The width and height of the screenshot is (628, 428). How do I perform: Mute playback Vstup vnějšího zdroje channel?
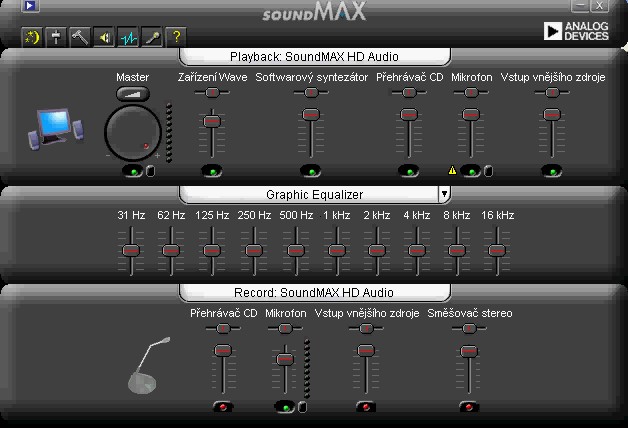552,172
